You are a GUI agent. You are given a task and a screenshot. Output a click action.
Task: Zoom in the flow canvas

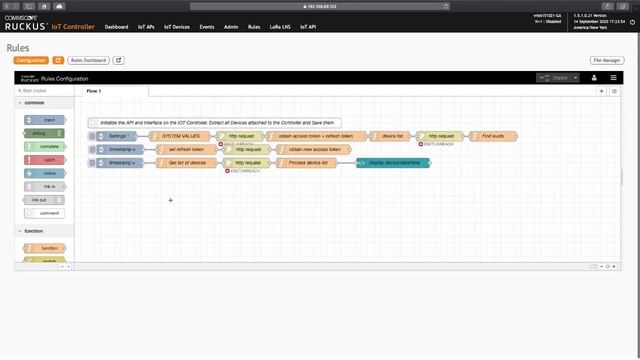[614, 267]
